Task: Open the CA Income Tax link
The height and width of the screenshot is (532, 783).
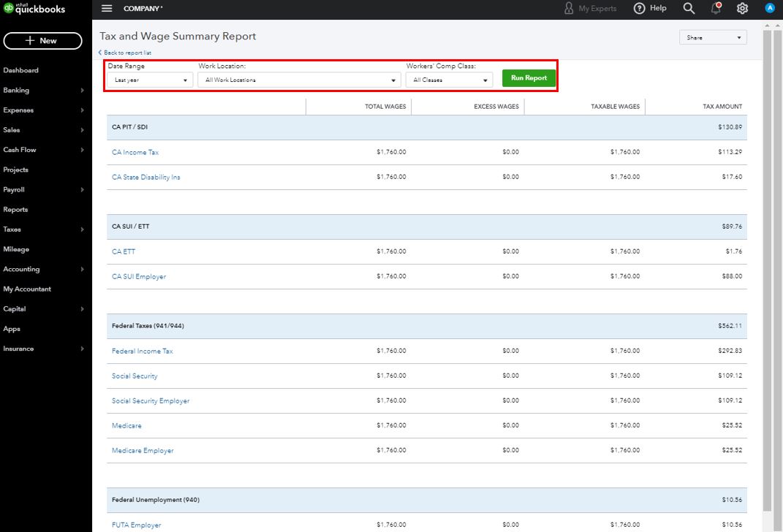Action: pos(135,152)
